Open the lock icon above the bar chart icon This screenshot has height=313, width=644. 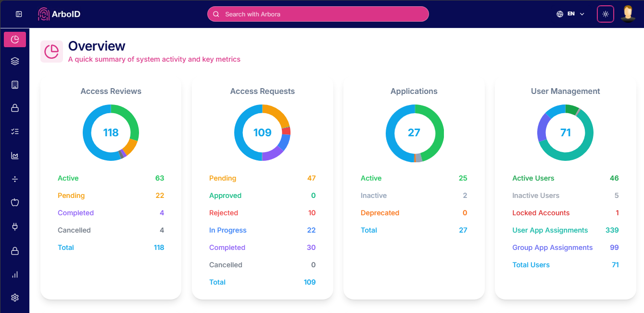[15, 251]
